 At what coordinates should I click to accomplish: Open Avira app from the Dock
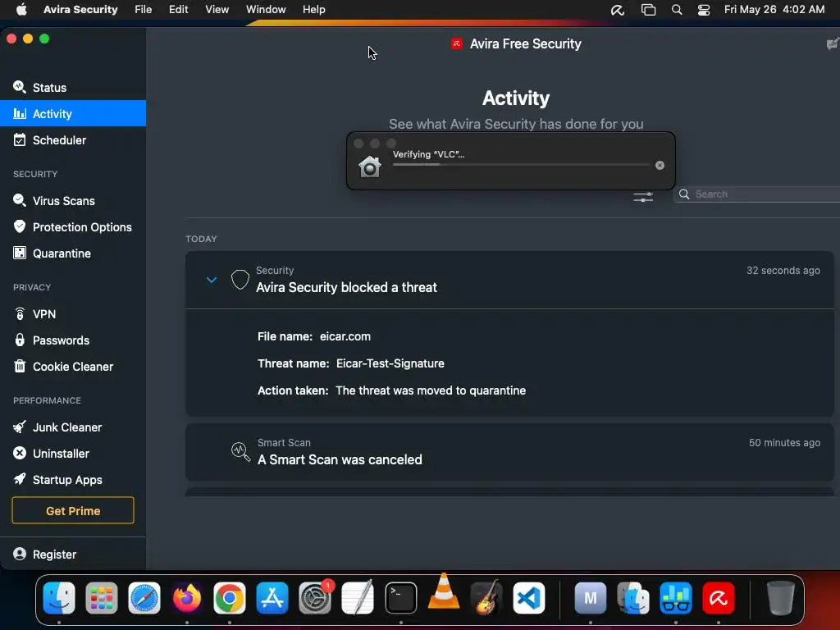point(719,598)
